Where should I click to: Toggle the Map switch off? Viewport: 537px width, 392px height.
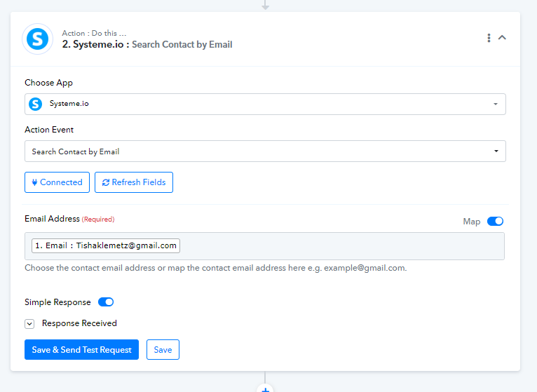[x=495, y=222]
